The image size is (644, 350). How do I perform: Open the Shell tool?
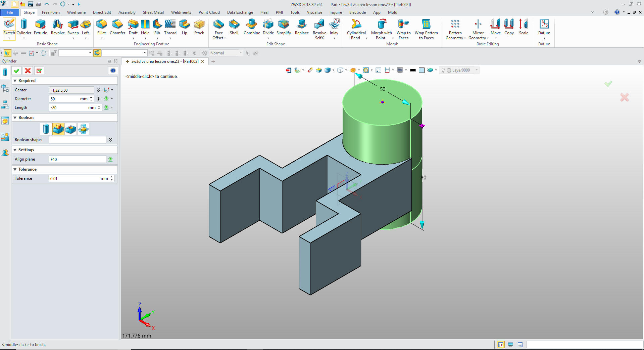(234, 27)
